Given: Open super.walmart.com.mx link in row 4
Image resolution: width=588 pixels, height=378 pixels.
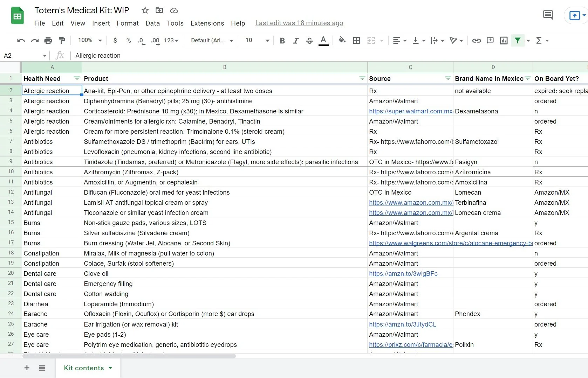Looking at the screenshot, I should (411, 111).
